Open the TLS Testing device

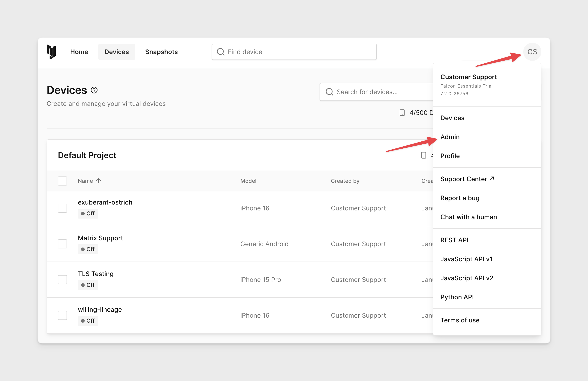click(96, 274)
